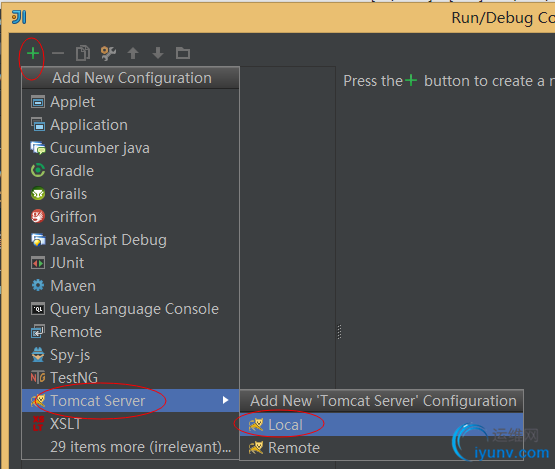Viewport: 555px width, 469px height.
Task: Click the Maven gear icon
Action: (38, 285)
